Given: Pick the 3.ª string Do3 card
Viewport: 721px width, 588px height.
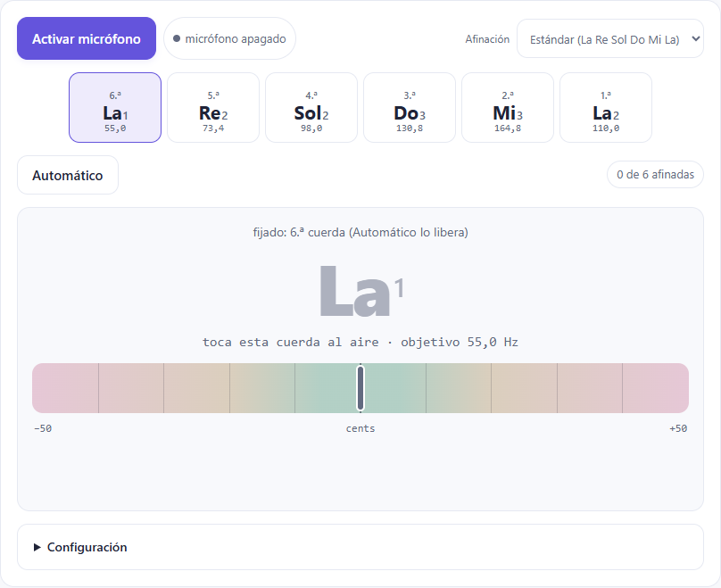Looking at the screenshot, I should (x=410, y=108).
